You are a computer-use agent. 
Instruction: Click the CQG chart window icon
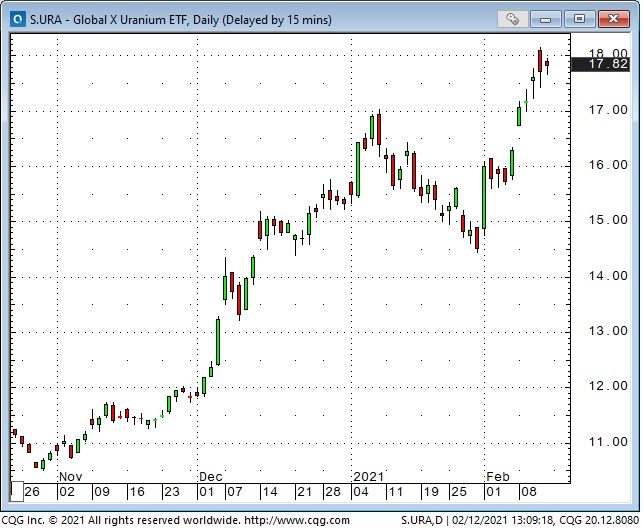tap(18, 19)
